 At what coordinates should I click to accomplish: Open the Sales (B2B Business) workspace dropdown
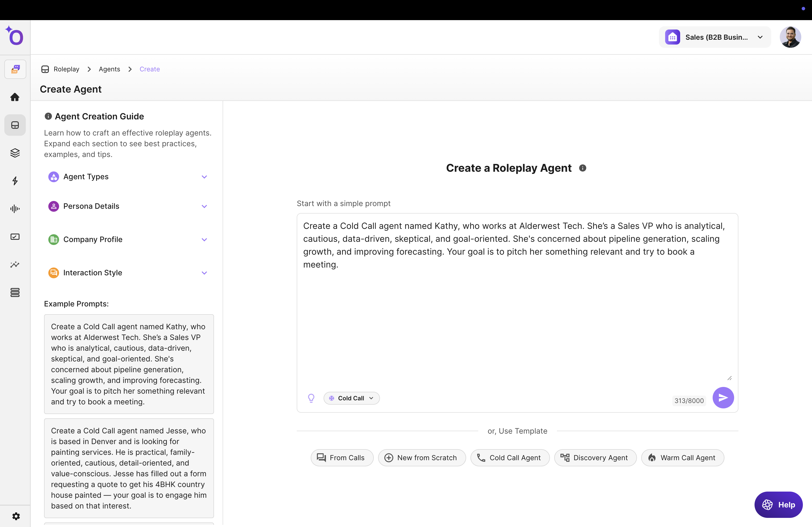click(x=715, y=37)
